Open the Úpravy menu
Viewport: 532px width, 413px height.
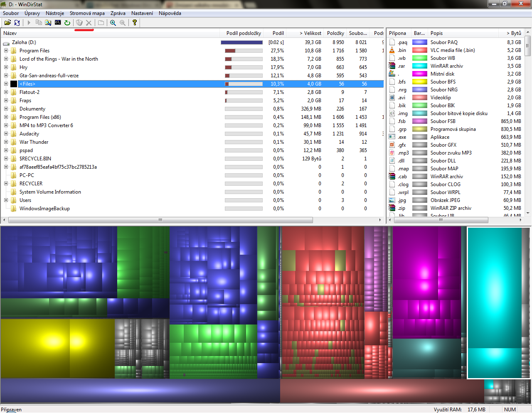pyautogui.click(x=32, y=13)
